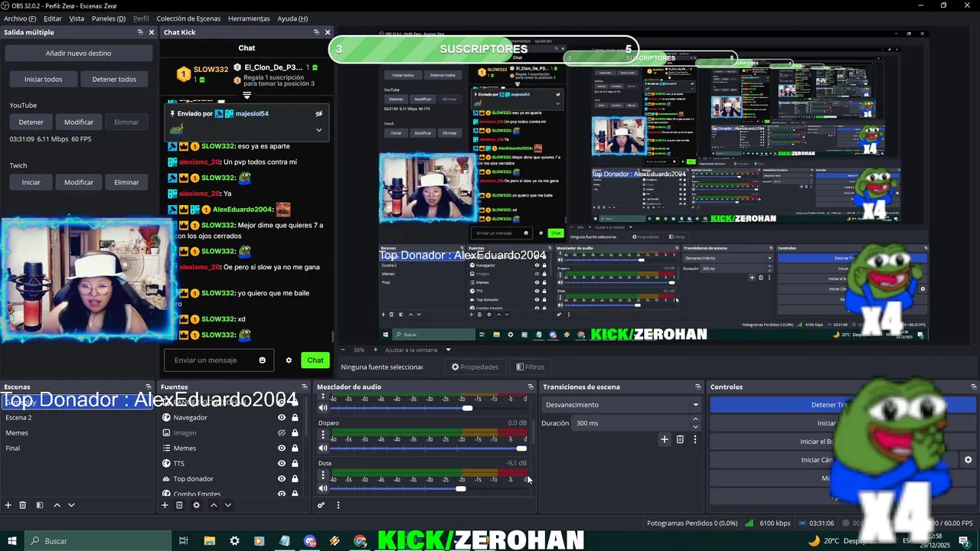Image resolution: width=980 pixels, height=551 pixels.
Task: Move source up in Fuentes list
Action: 214,505
